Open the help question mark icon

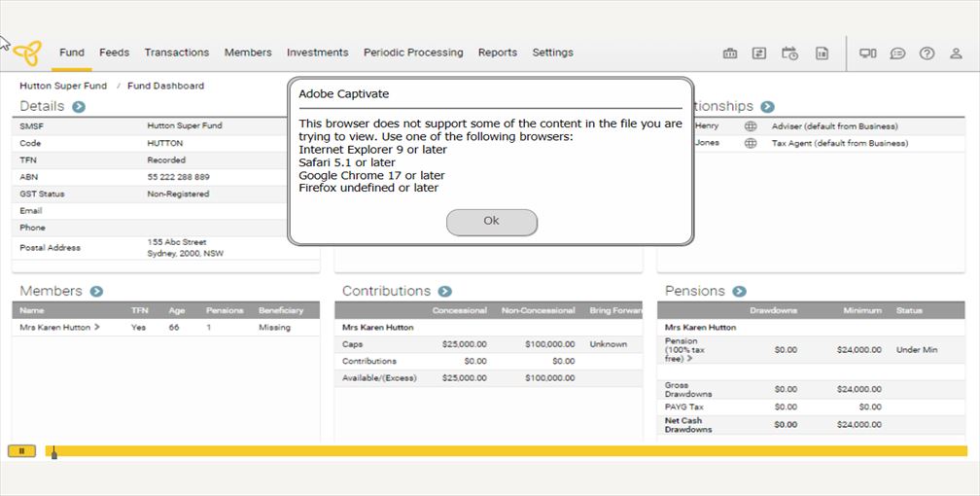pos(927,53)
